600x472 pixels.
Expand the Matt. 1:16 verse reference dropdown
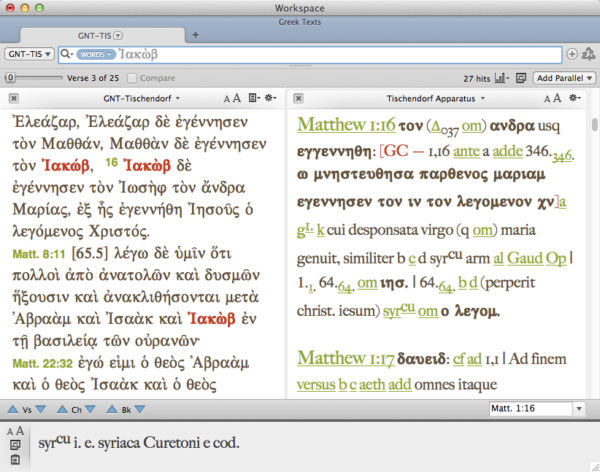pos(581,409)
